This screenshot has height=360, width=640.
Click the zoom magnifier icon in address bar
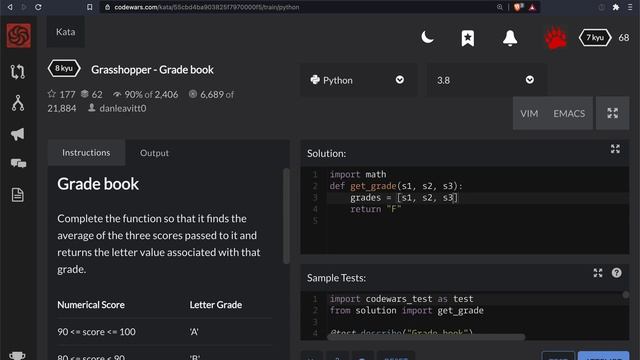click(500, 7)
